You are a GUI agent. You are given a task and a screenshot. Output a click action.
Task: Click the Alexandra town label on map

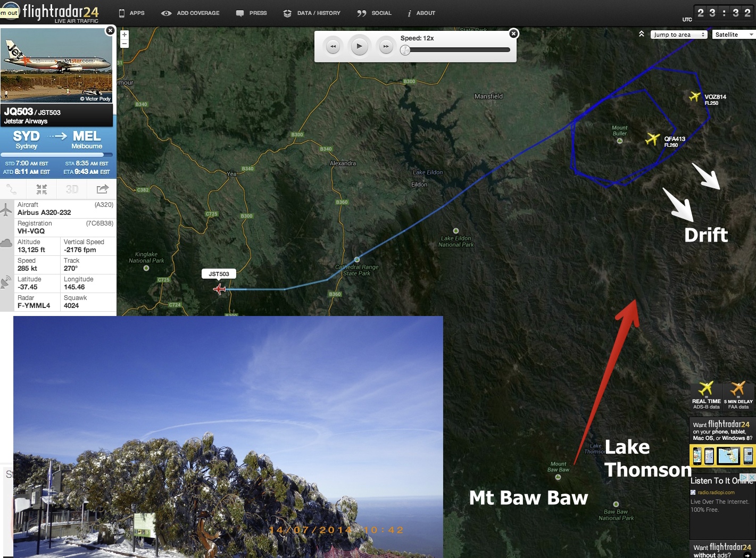[x=343, y=163]
